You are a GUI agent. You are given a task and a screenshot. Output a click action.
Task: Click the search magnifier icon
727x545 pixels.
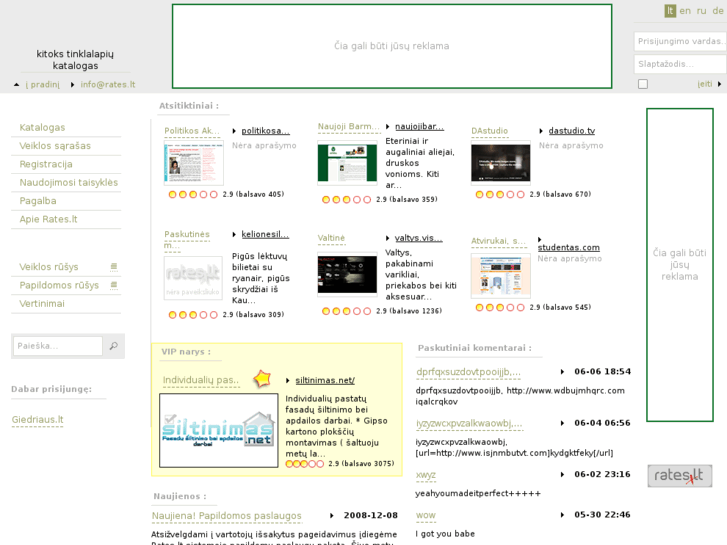pyautogui.click(x=114, y=346)
